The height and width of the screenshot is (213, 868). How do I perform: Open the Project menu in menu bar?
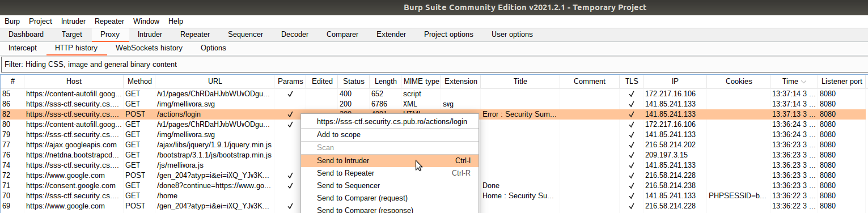coord(40,21)
